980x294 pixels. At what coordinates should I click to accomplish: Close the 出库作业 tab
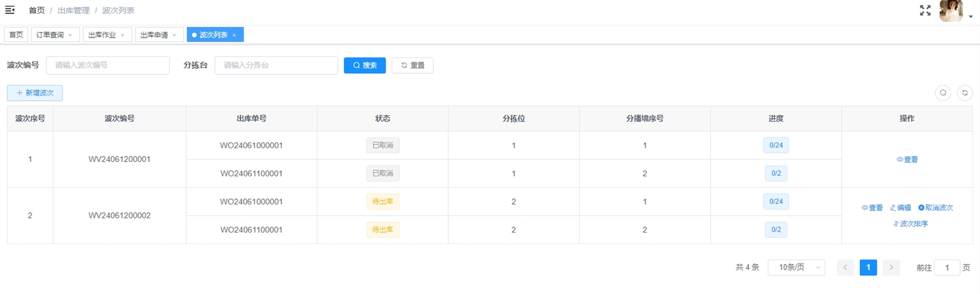[122, 35]
